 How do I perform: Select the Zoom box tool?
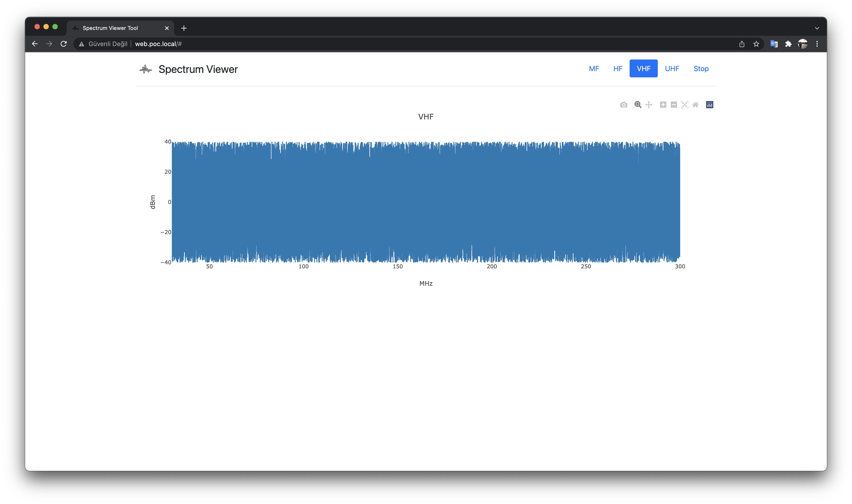point(638,105)
